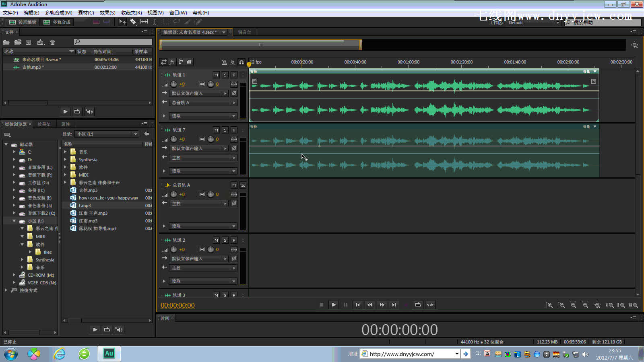
Task: Solo track 轨道 1
Action: pyautogui.click(x=225, y=75)
